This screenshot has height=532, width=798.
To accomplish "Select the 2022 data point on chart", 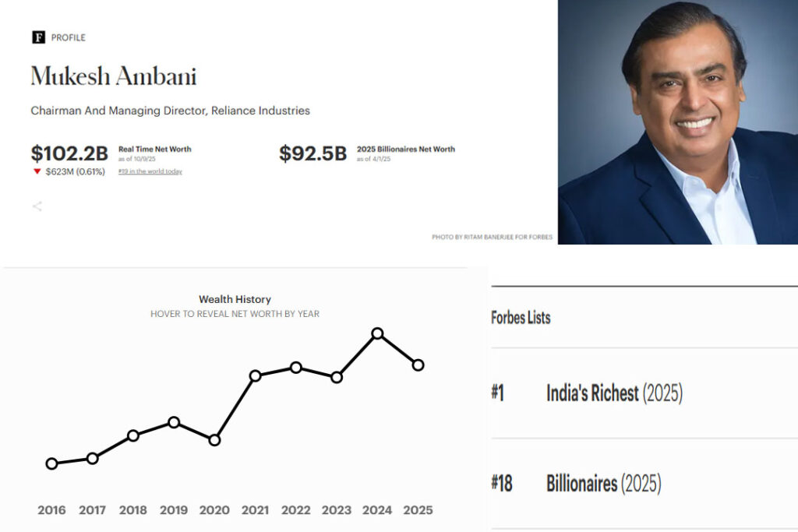I will [x=296, y=367].
